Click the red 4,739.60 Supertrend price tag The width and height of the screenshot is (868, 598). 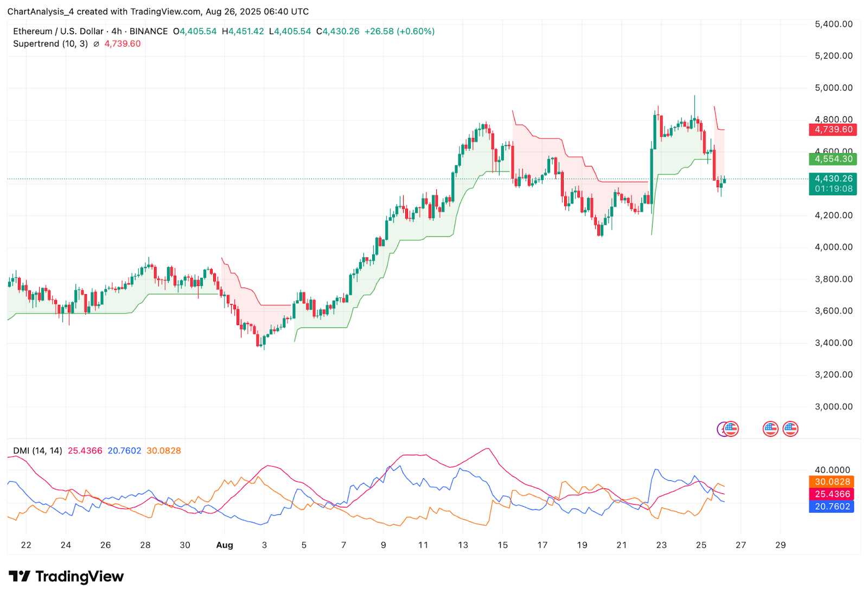point(832,130)
